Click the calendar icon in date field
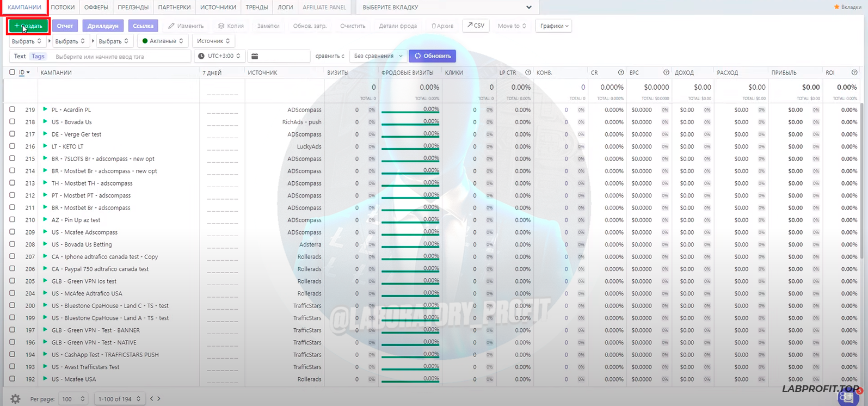 [x=255, y=56]
